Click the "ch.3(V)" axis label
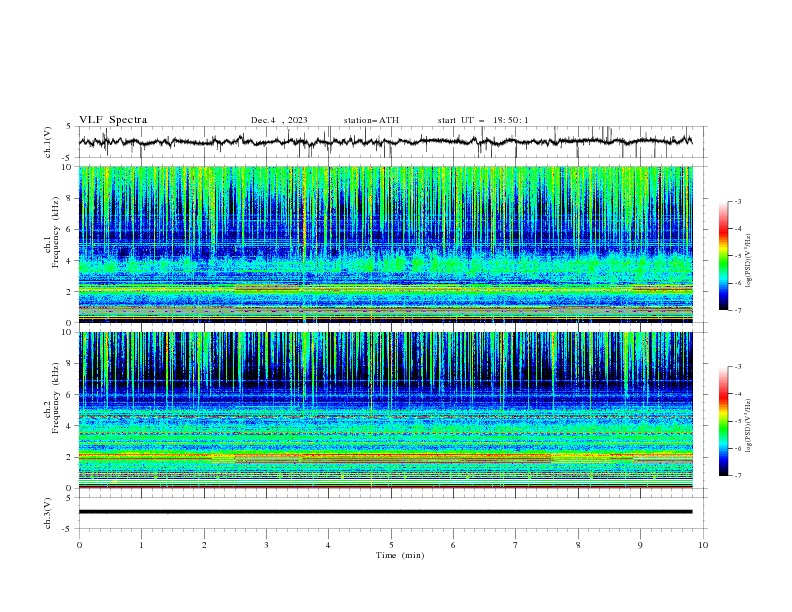Viewport: 792px width, 612px height. (48, 513)
